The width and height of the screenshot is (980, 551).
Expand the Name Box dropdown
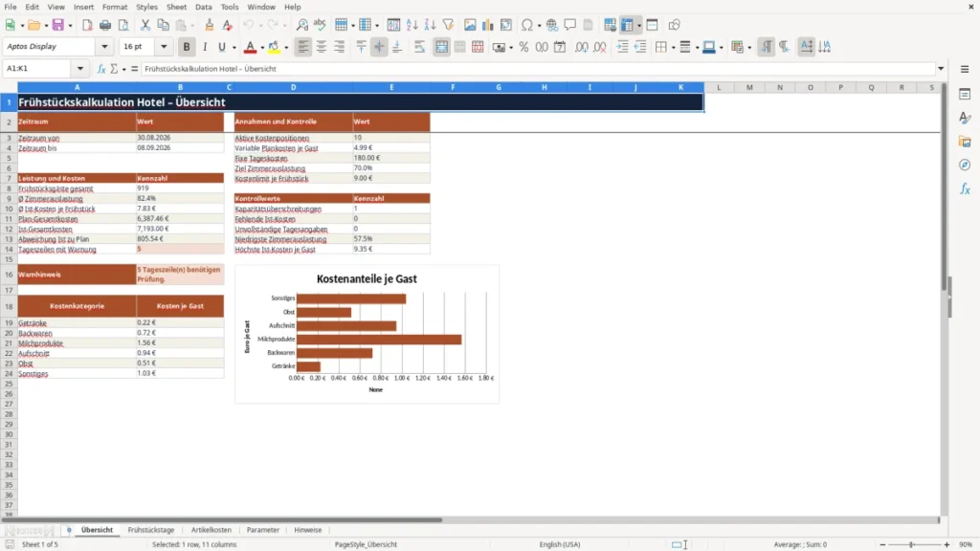click(80, 69)
